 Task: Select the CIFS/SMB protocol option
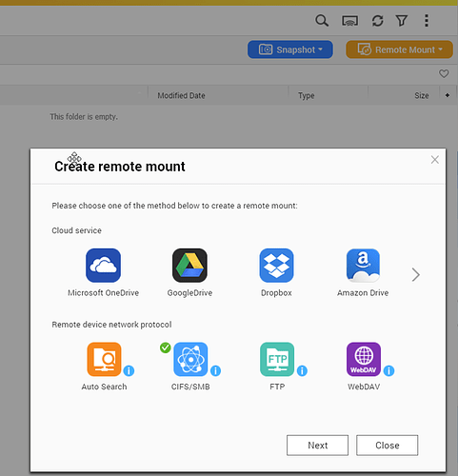(x=190, y=359)
